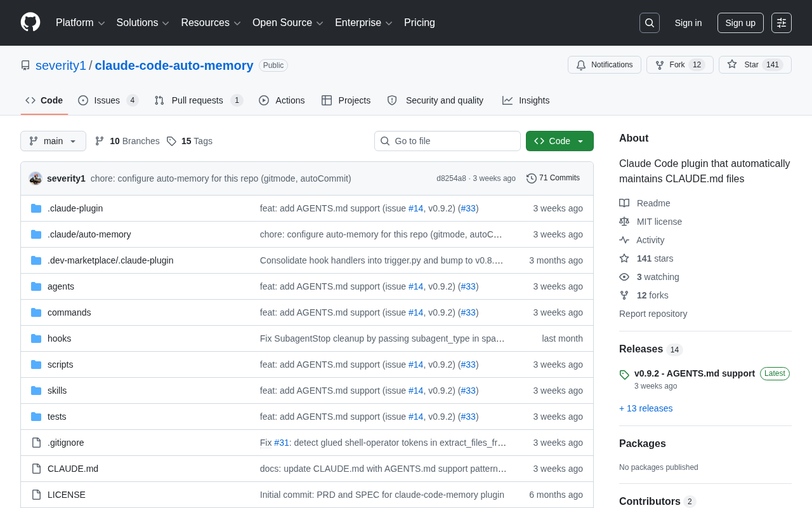Click the star icon beside 141 stars
This screenshot has width=812, height=508.
click(x=624, y=258)
